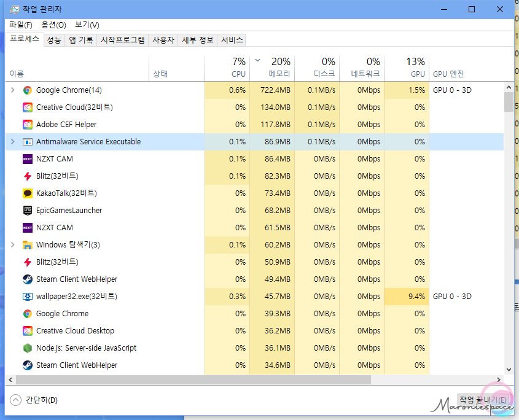Click the Antimalware Service Executable icon
This screenshot has width=519, height=420.
[x=28, y=142]
